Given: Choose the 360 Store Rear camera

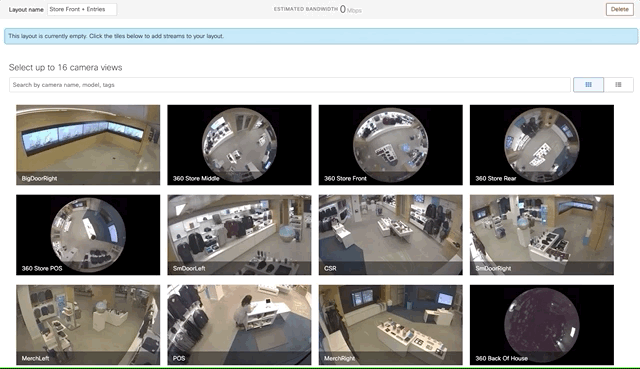Looking at the screenshot, I should 542,145.
